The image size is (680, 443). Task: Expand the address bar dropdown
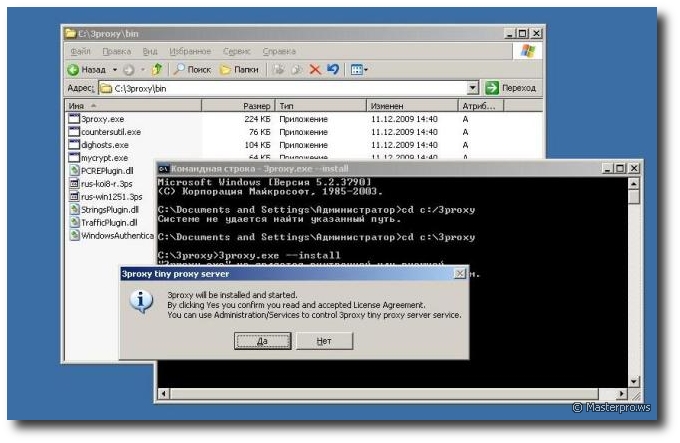pos(473,88)
